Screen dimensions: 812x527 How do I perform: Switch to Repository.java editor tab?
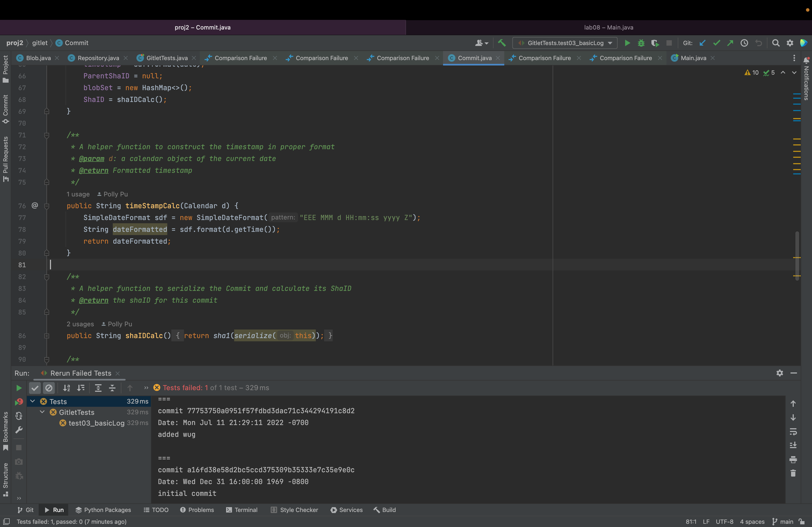pos(98,58)
